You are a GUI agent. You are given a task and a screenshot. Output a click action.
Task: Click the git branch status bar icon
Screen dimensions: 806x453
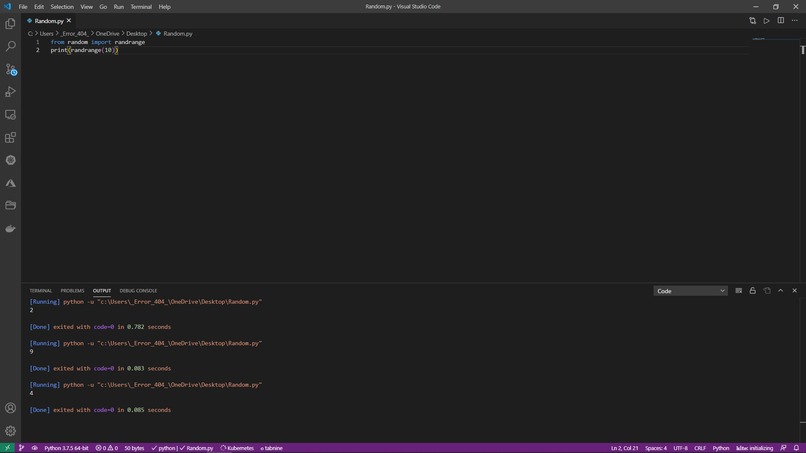click(x=22, y=448)
